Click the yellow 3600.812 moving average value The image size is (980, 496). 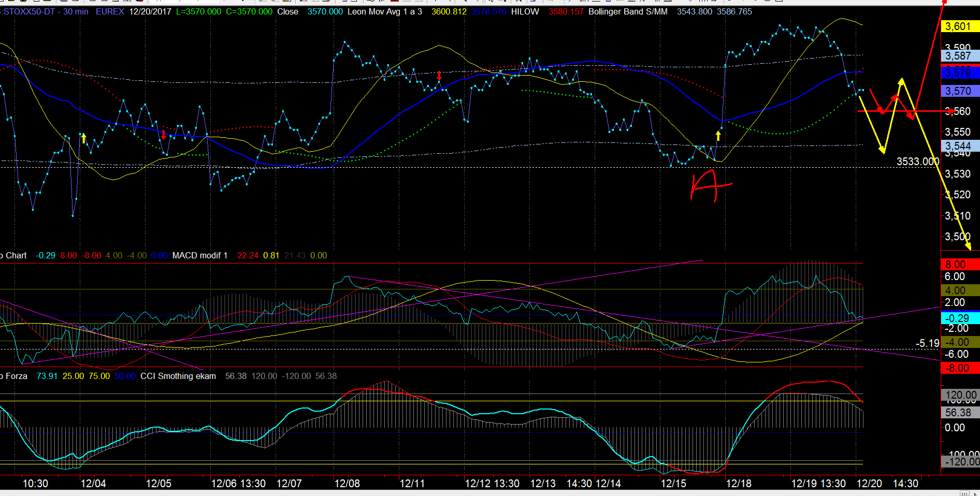tap(449, 11)
